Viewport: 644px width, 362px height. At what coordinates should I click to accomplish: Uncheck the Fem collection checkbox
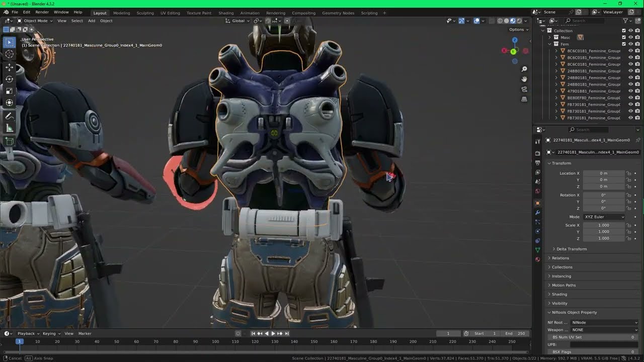624,44
